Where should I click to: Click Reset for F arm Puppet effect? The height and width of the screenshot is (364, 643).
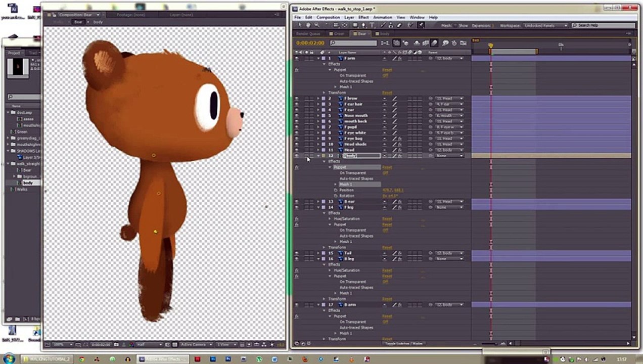(387, 70)
